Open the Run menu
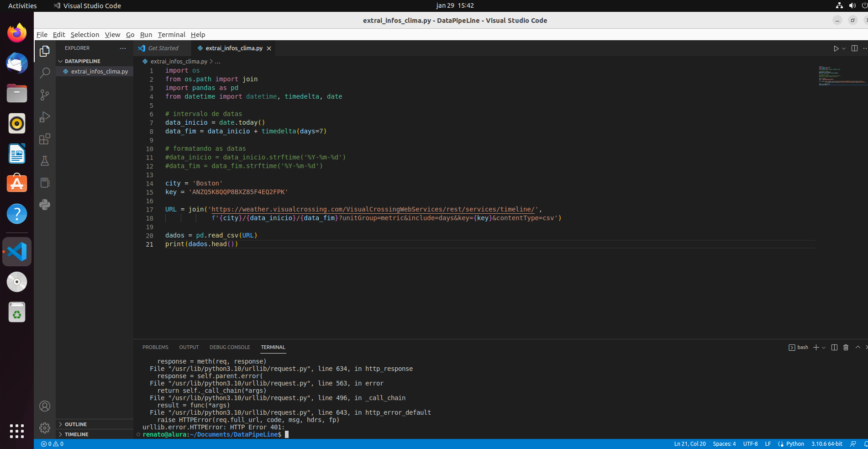 (146, 35)
